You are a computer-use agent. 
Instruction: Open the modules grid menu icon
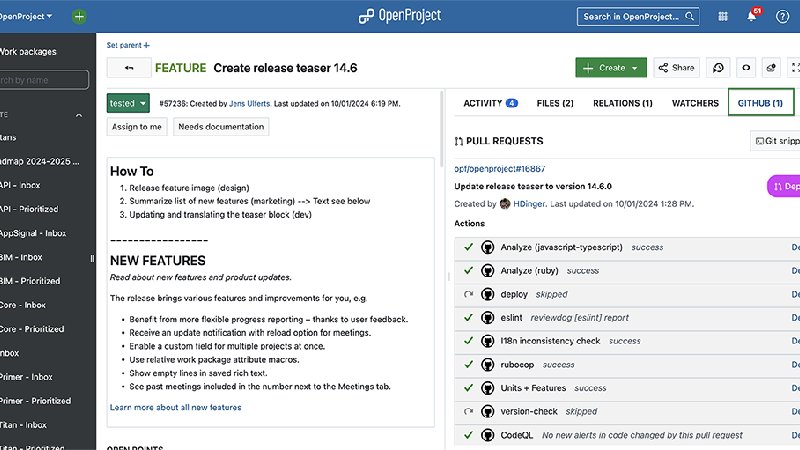pyautogui.click(x=723, y=16)
